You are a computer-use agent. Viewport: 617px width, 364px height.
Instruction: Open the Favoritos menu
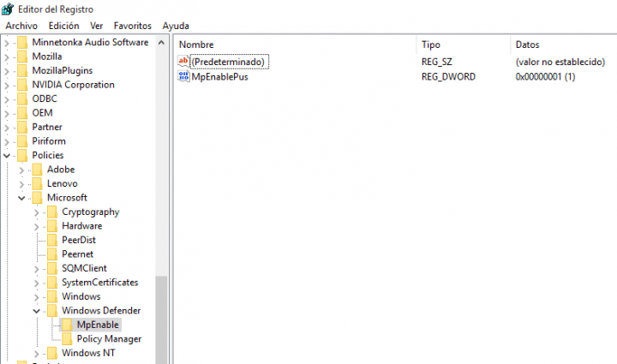tap(133, 26)
